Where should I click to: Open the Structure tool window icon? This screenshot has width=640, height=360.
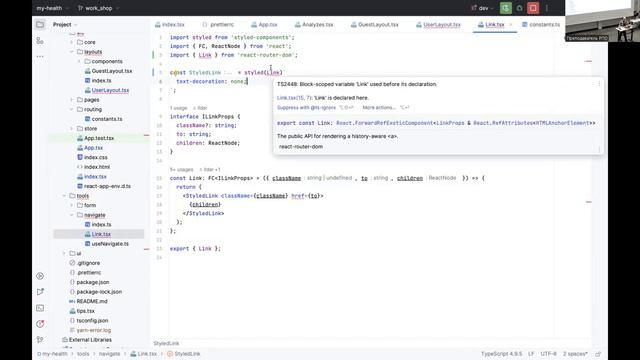(40, 40)
